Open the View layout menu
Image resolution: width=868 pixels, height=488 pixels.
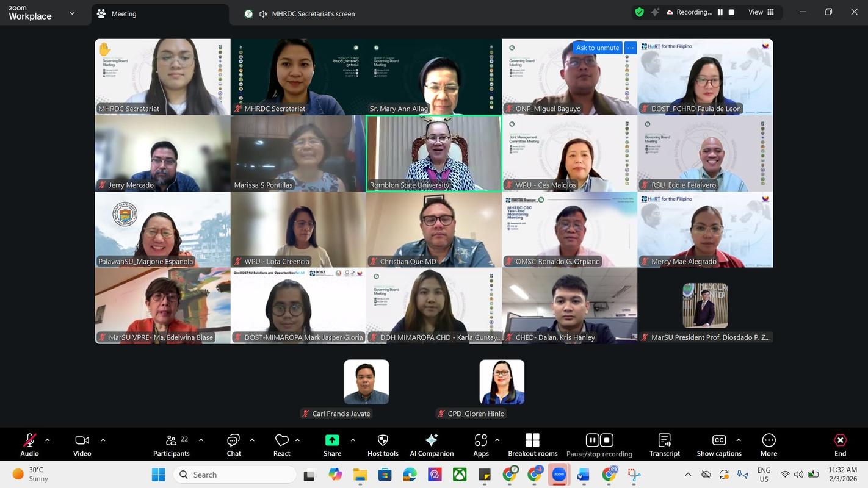(x=761, y=12)
